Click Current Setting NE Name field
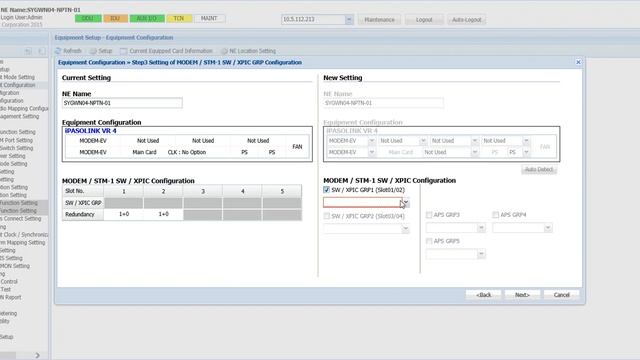 click(122, 103)
